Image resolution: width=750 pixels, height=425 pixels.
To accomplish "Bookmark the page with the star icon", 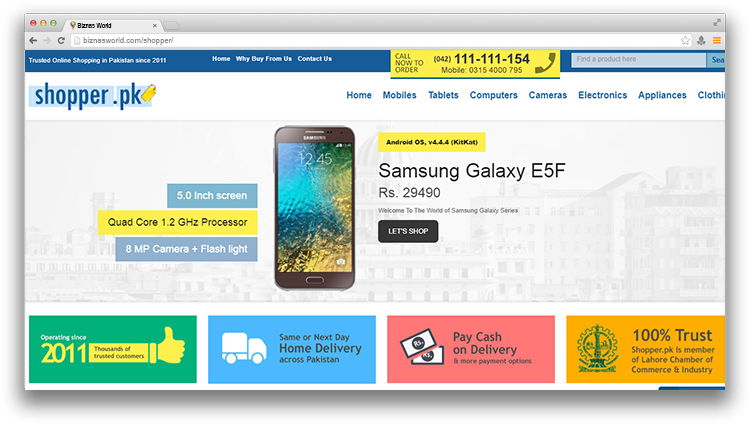I will coord(685,41).
